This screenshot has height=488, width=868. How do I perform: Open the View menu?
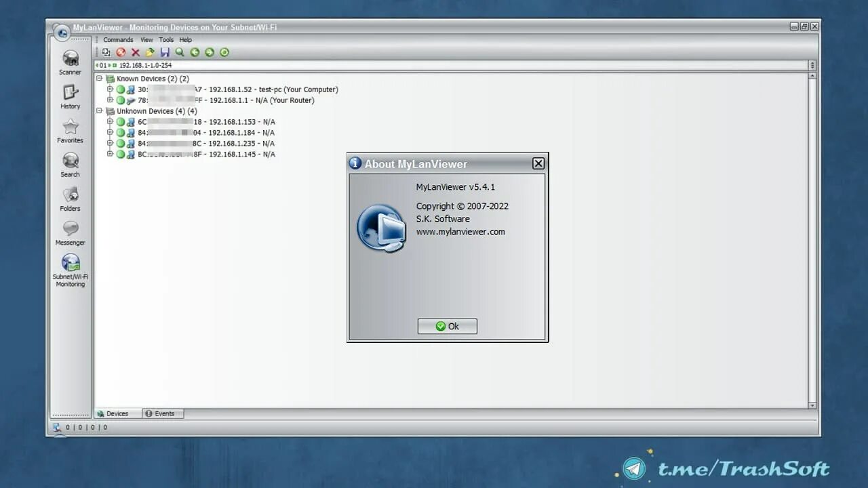(x=146, y=40)
